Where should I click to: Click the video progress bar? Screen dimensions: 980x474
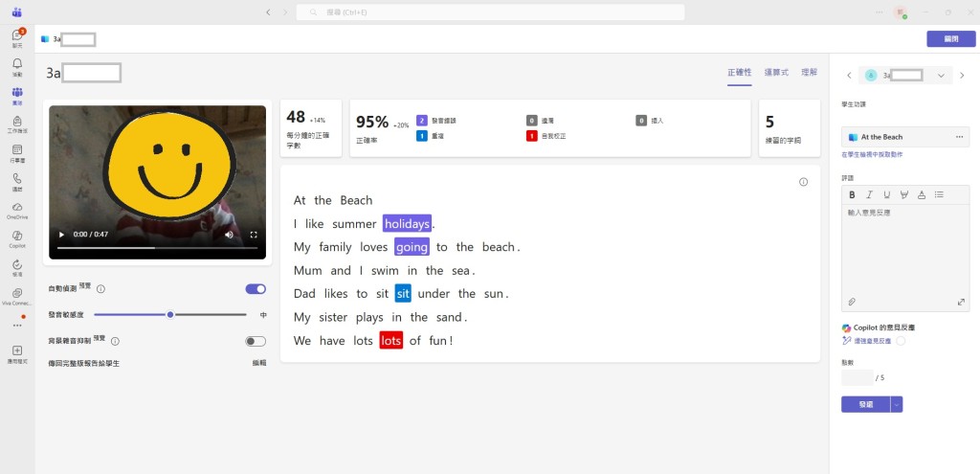click(158, 248)
